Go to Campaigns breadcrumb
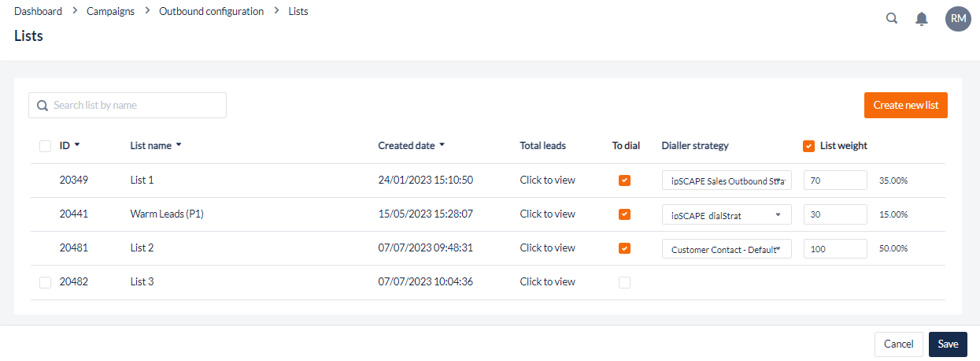The width and height of the screenshot is (980, 361). 111,12
